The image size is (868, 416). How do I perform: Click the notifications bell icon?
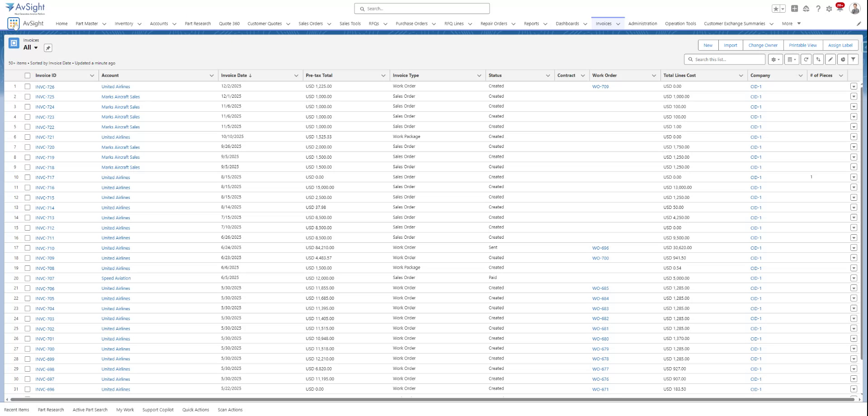click(840, 8)
